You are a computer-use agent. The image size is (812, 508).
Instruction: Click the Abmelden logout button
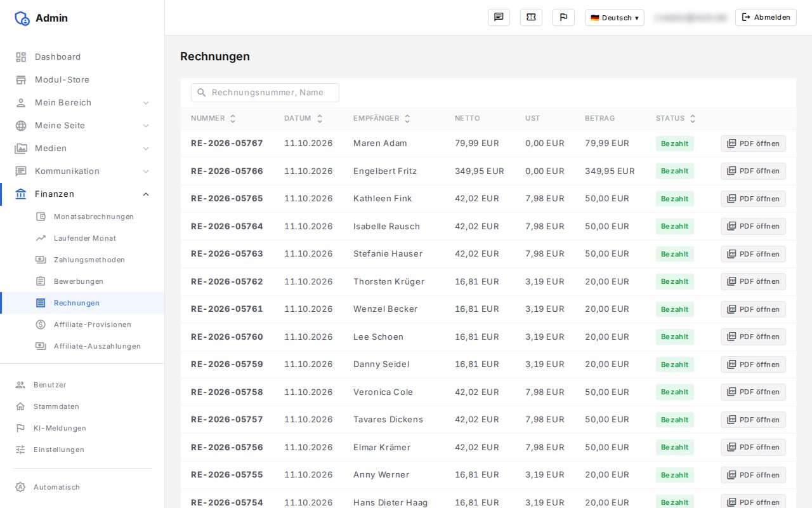[766, 18]
